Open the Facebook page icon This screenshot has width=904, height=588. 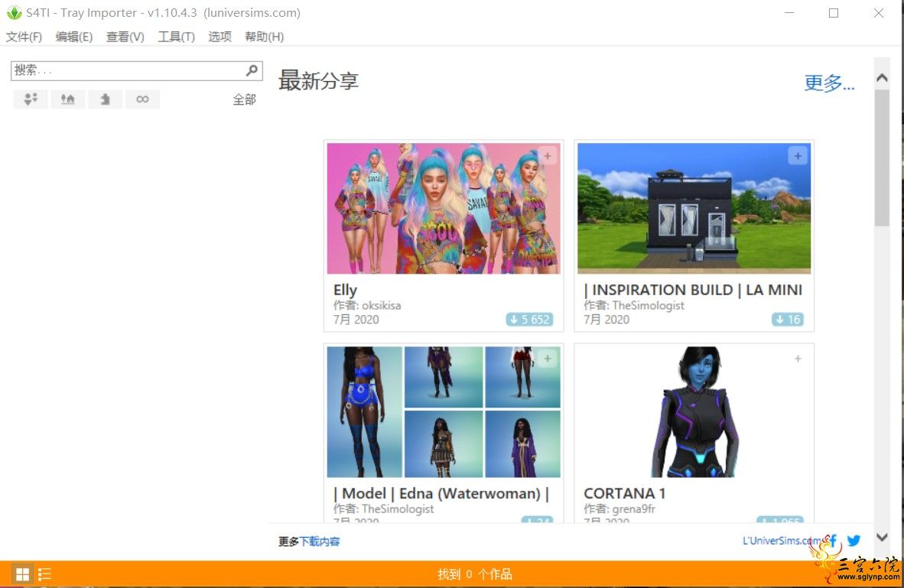pos(832,541)
